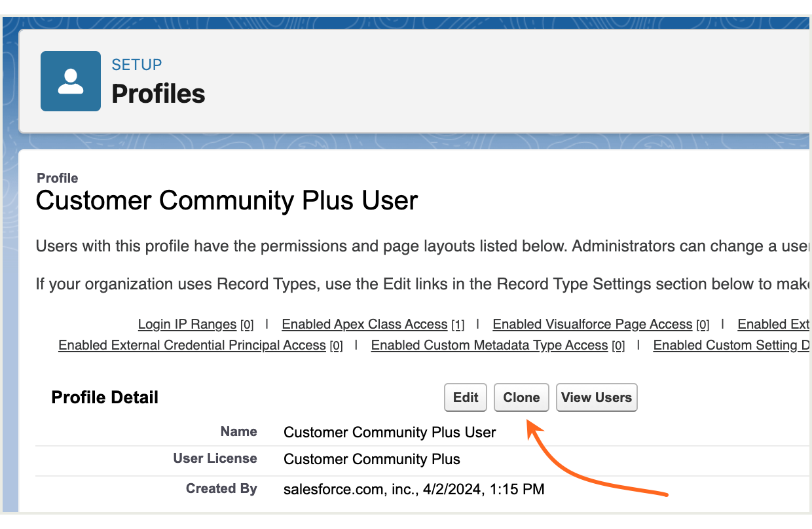Click the Created By field label
The width and height of the screenshot is (812, 529).
[x=221, y=488]
